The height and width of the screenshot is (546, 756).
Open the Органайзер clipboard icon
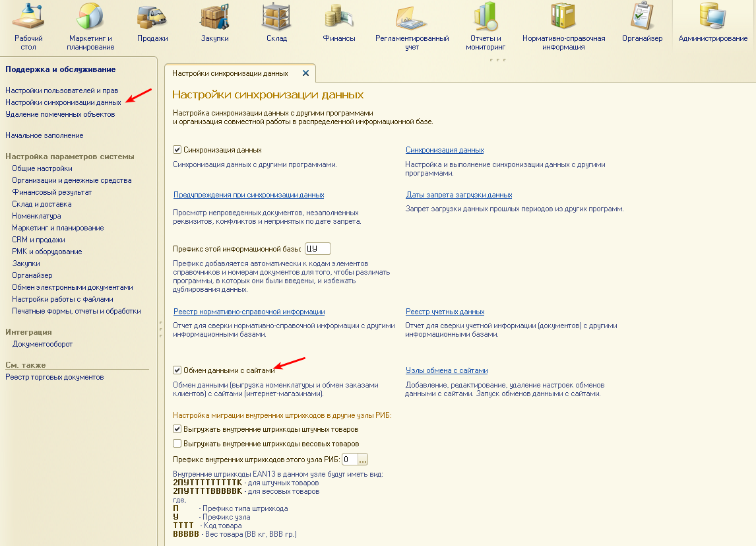642,17
